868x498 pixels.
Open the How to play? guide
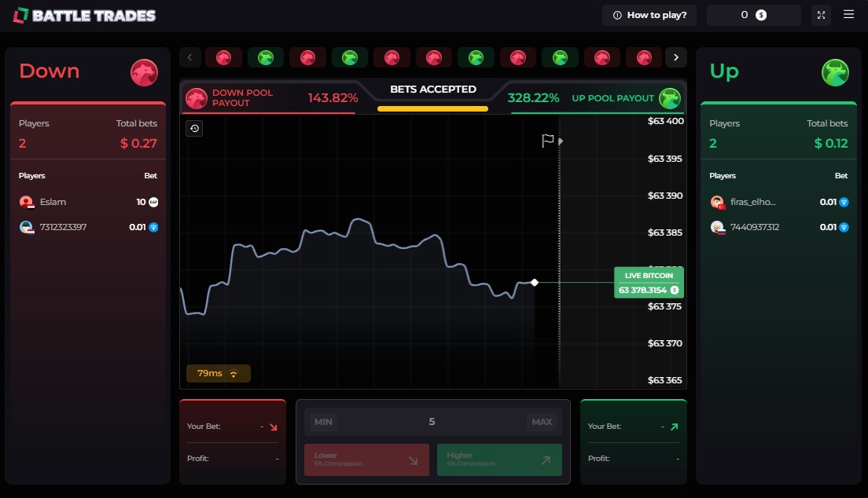pos(649,15)
